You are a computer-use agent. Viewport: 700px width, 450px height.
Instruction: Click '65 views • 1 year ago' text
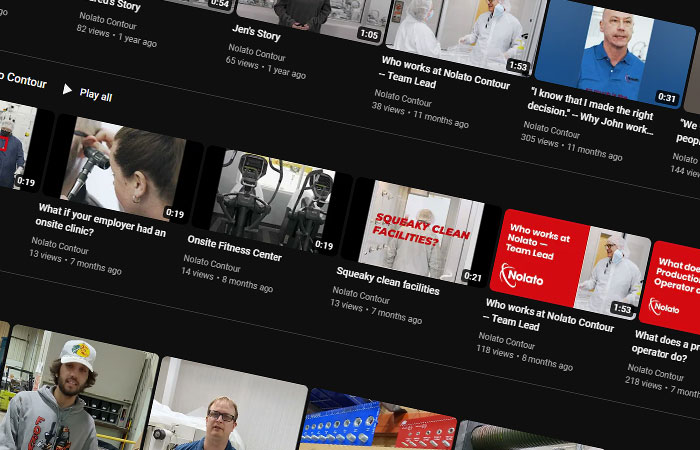(266, 67)
